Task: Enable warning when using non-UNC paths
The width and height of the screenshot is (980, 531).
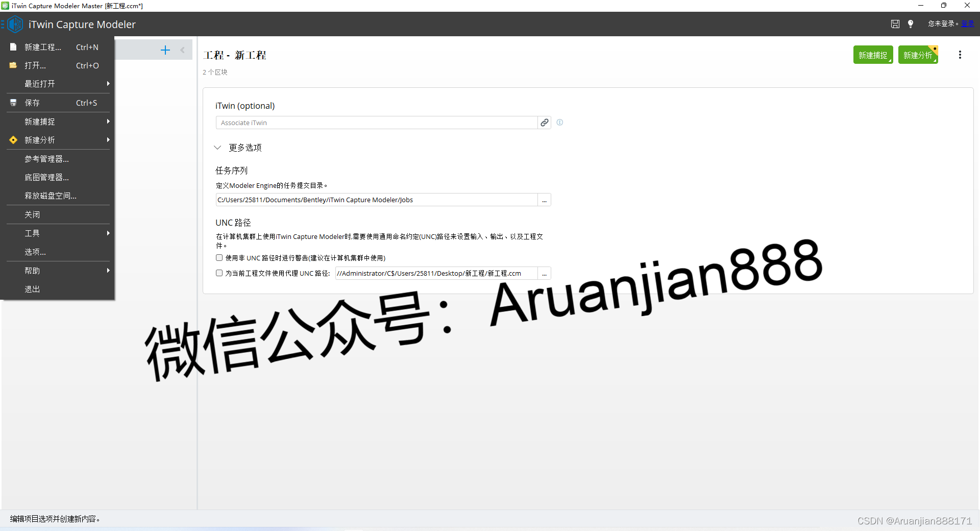Action: tap(219, 258)
